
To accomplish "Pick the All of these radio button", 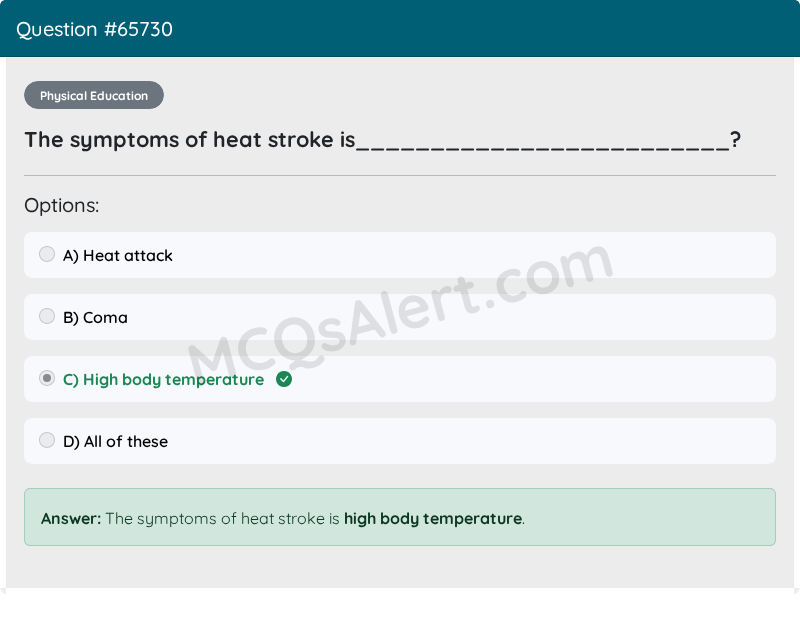I will point(47,440).
